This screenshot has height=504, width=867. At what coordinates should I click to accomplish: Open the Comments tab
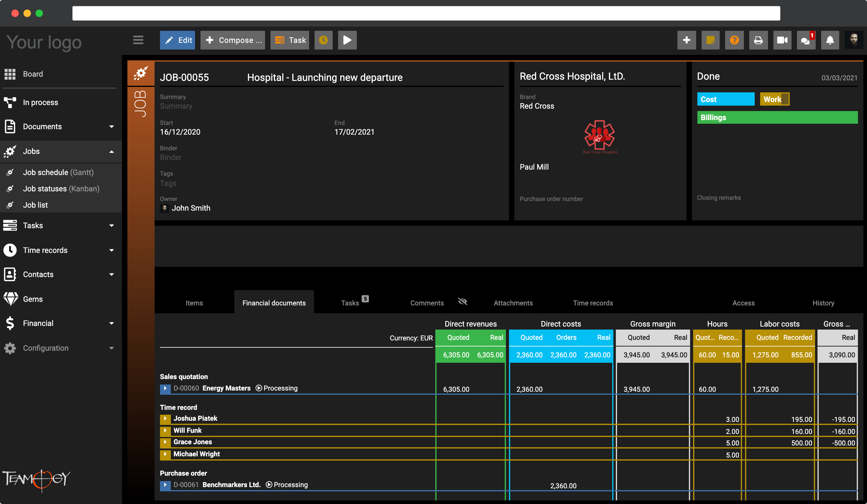427,303
